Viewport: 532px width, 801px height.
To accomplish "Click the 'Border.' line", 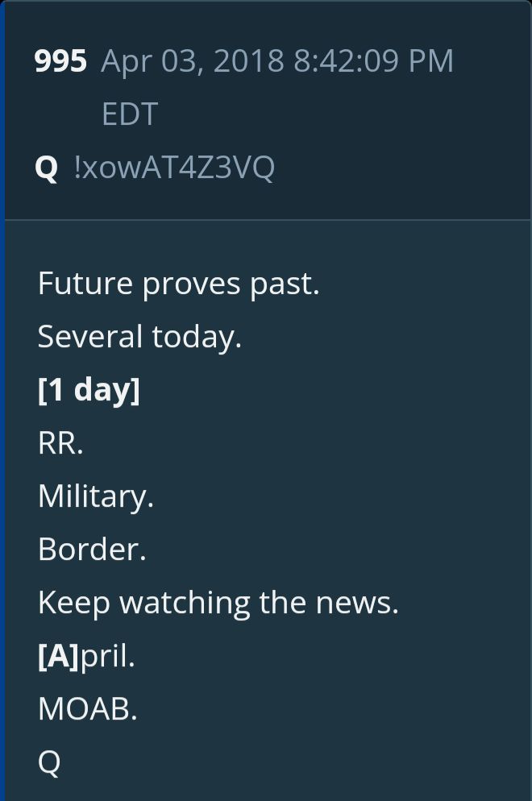I will (92, 549).
